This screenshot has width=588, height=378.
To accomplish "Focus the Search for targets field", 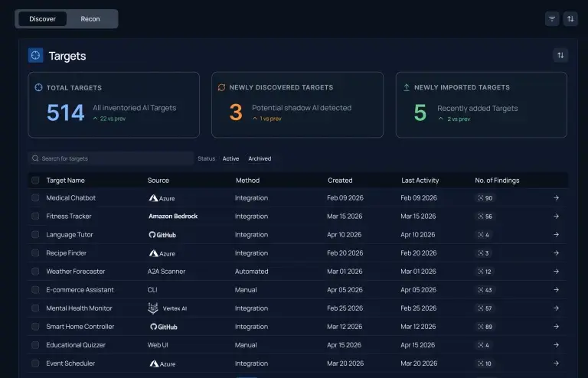I will click(111, 158).
